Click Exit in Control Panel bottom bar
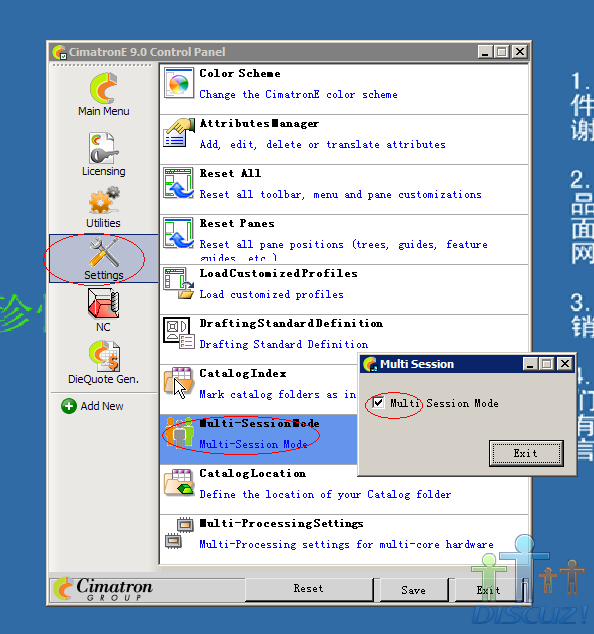594x634 pixels. pos(488,590)
